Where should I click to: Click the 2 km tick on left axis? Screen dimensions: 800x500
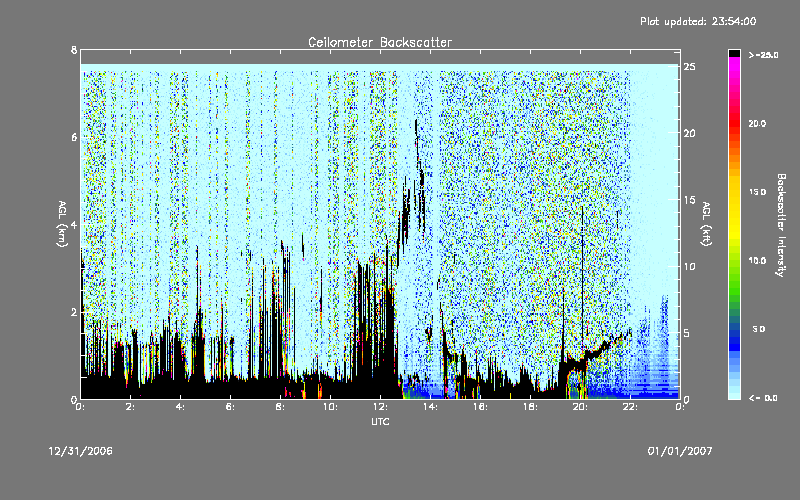coord(74,312)
